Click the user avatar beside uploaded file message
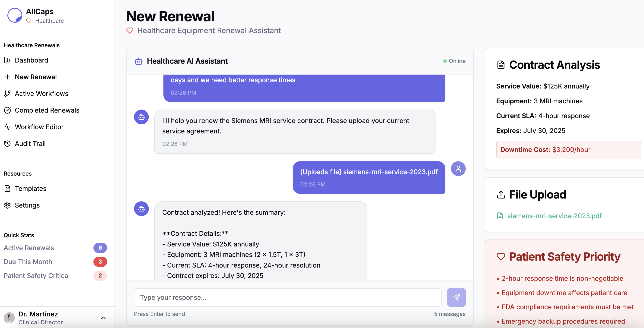644x328 pixels. 458,169
